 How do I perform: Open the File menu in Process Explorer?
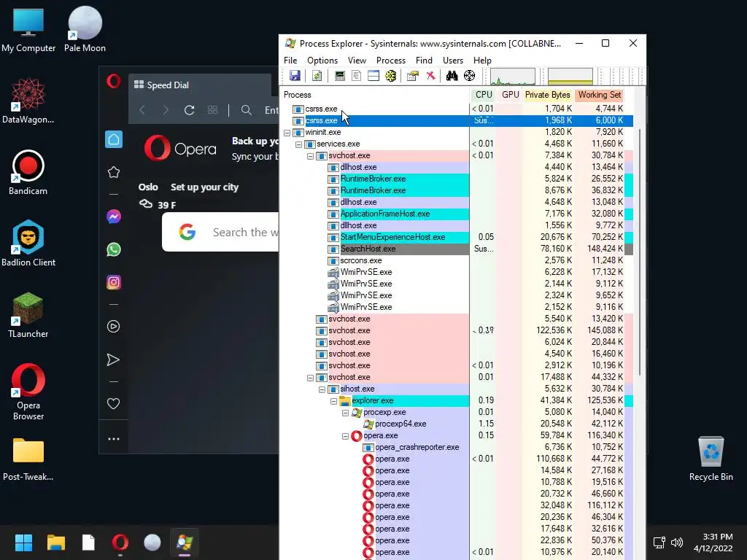coord(290,61)
